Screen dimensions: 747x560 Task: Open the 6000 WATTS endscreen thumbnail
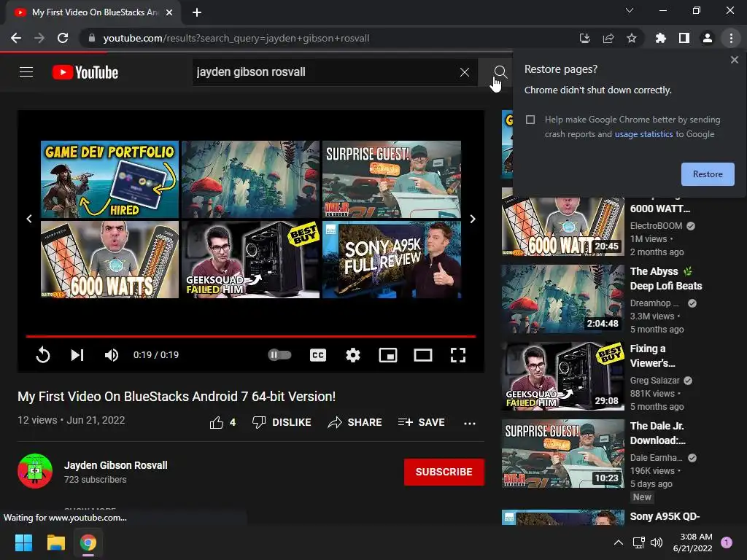tap(109, 260)
